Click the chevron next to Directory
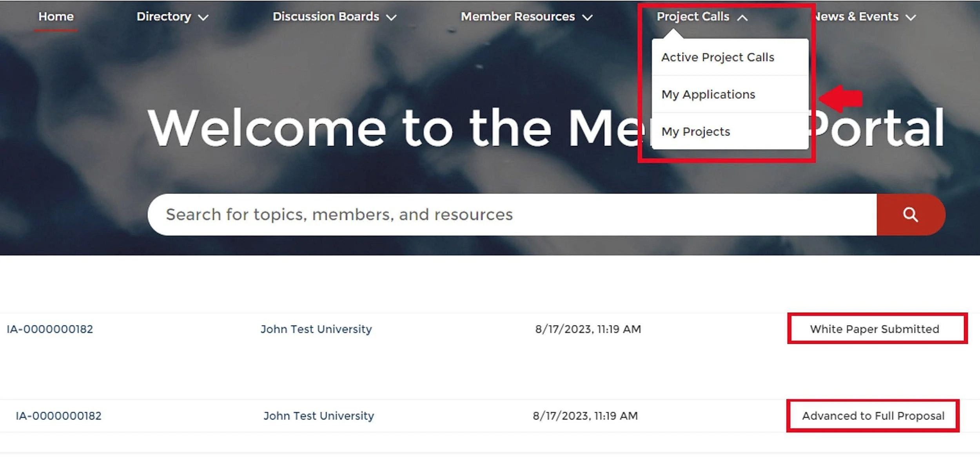980x461 pixels. pyautogui.click(x=203, y=17)
